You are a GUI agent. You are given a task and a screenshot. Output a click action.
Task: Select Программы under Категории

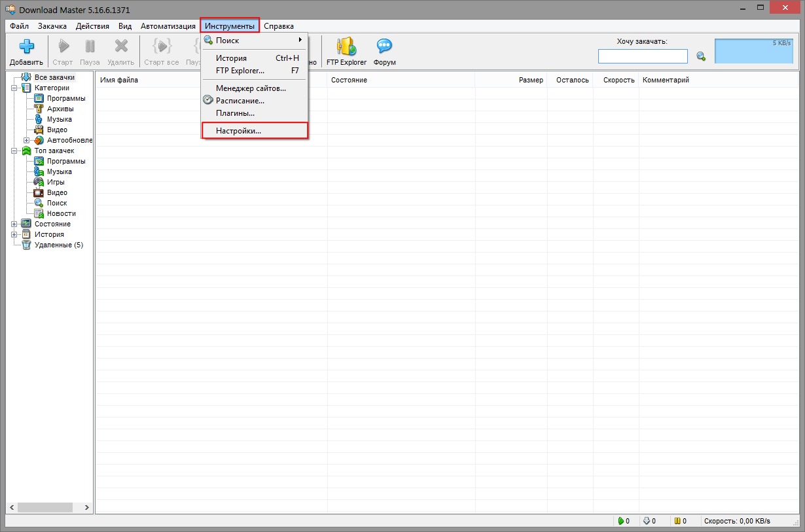coord(66,98)
